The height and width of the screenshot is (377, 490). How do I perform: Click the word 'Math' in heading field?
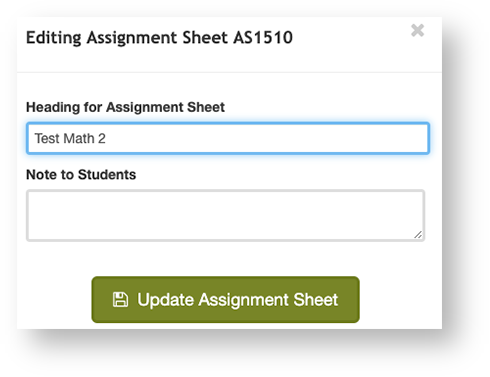click(79, 138)
